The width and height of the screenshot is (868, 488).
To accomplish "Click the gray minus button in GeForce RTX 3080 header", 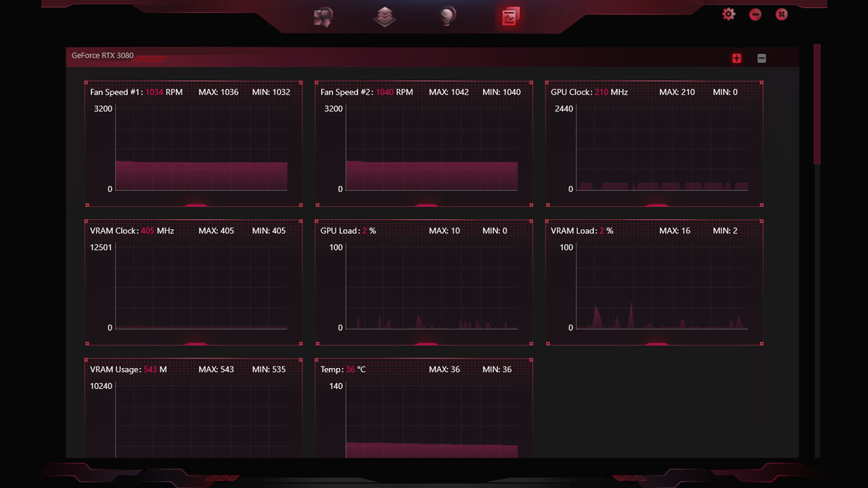I will tap(762, 59).
